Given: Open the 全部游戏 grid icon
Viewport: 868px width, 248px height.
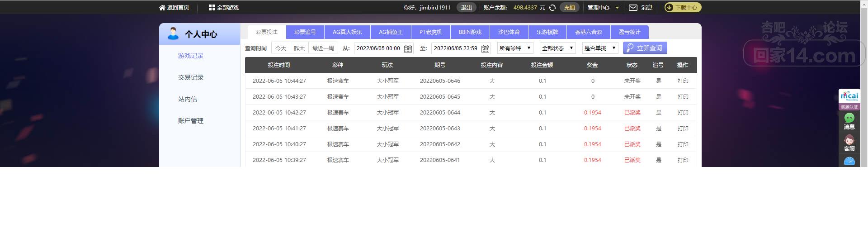Looking at the screenshot, I should click(212, 8).
